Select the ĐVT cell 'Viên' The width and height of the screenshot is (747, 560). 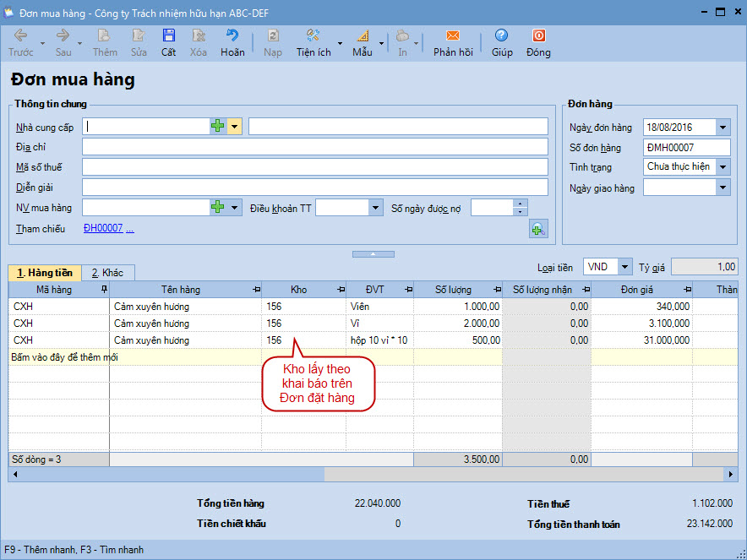coord(380,307)
